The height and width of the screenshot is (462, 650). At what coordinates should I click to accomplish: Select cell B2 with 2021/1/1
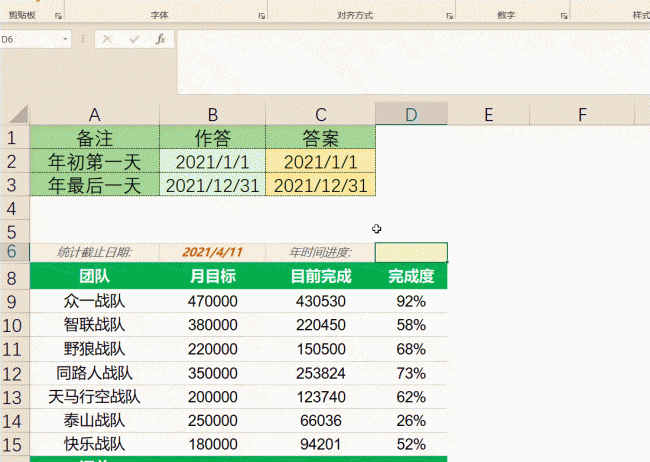[x=213, y=161]
